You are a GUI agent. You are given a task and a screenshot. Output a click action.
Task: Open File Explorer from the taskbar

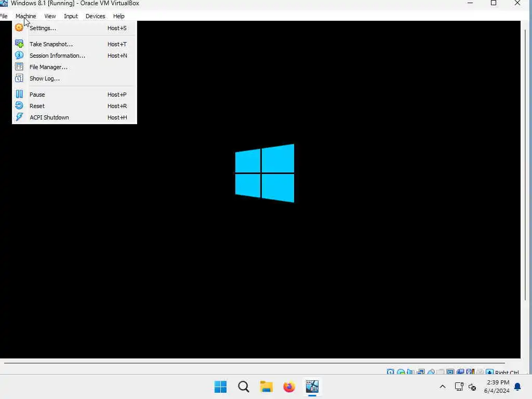(267, 387)
